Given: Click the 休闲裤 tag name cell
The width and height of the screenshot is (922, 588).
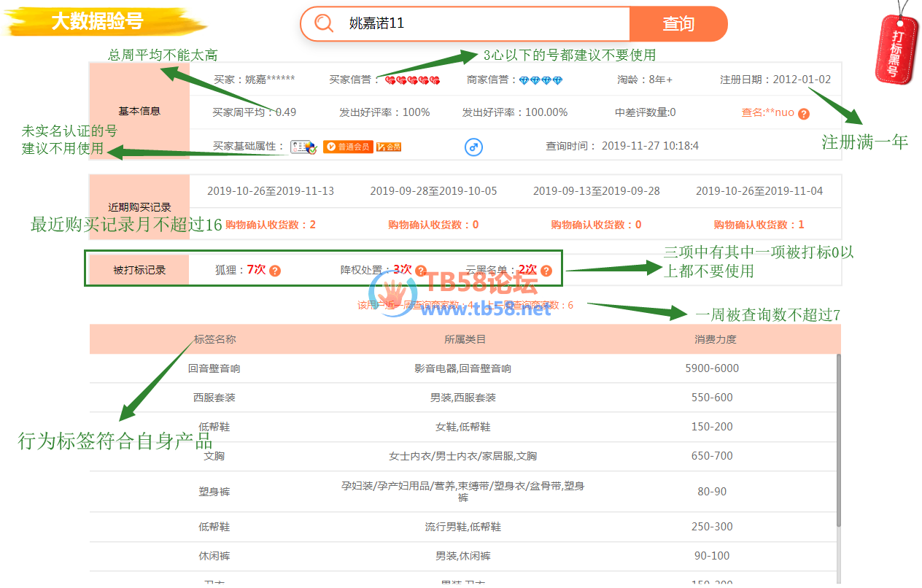Looking at the screenshot, I should point(214,556).
